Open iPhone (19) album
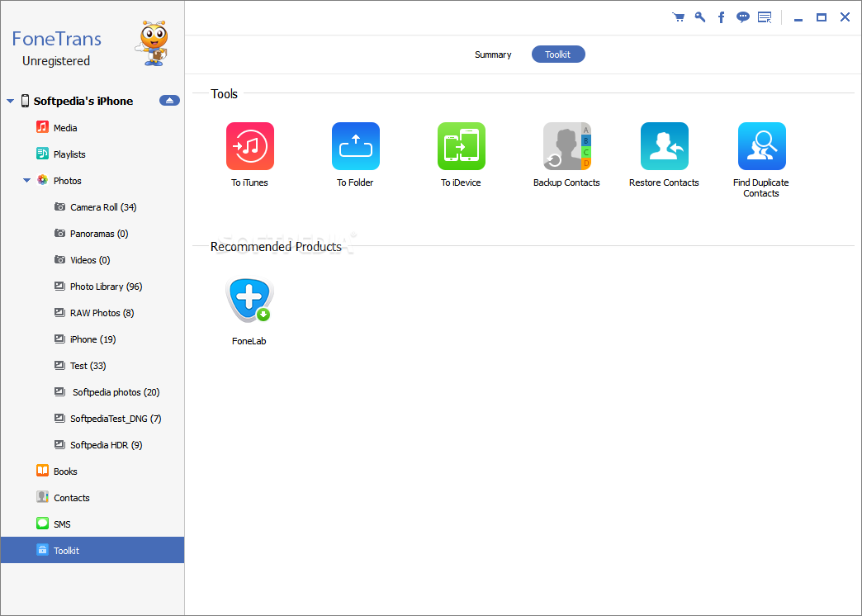 [x=92, y=339]
